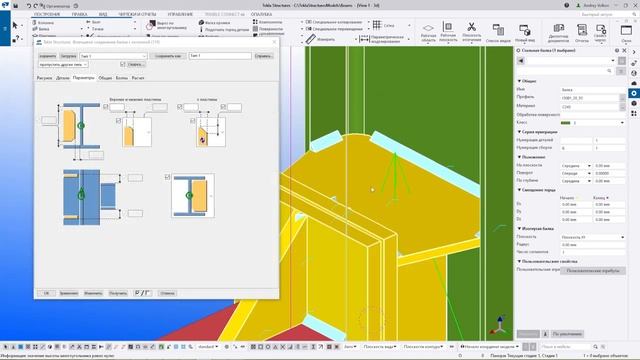
Task: Toggle second checkbox under right-hand пластина heading
Action: tap(223, 107)
